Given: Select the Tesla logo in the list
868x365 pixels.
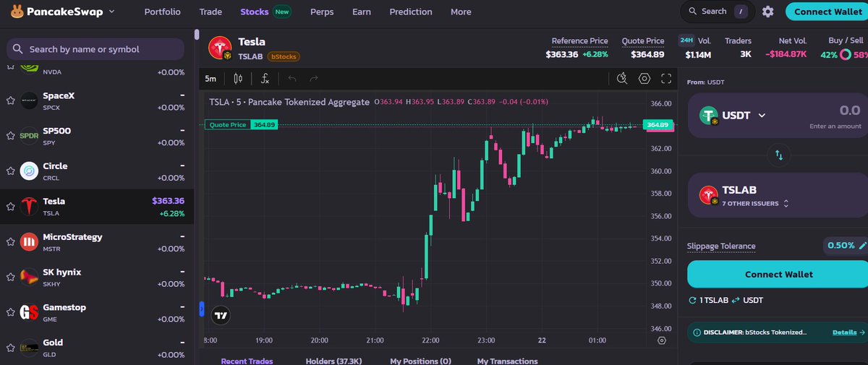Looking at the screenshot, I should point(29,207).
